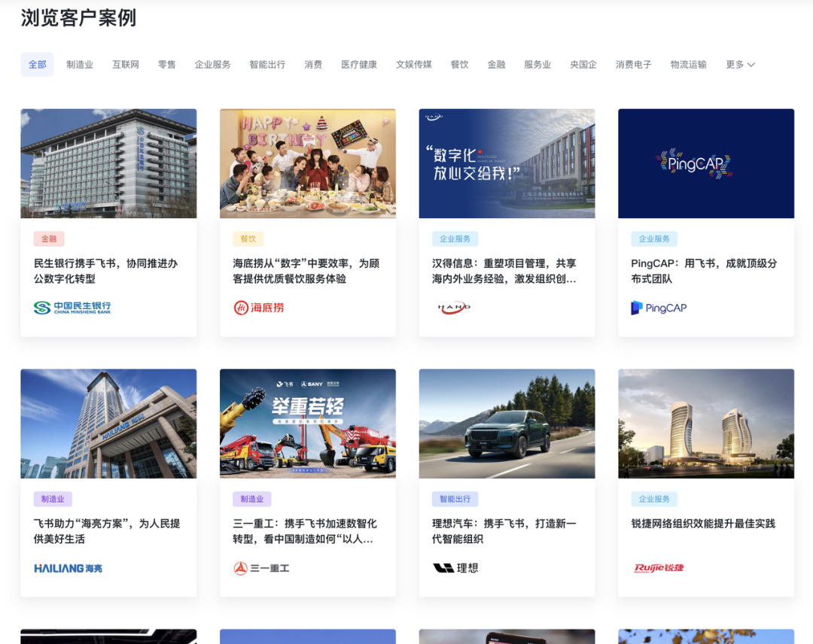Click the 制造业 tag on 三一重工 card
Viewport: 813px width, 644px height.
252,499
